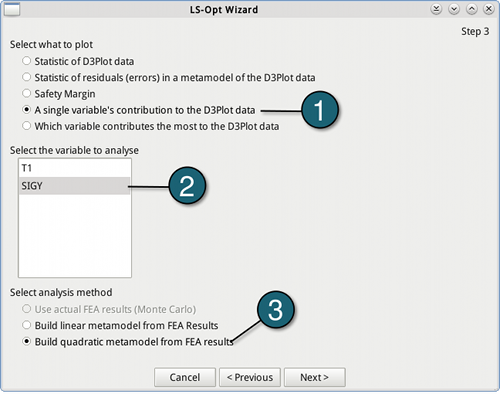Maximize the wizard with up-chevron icon
The height and width of the screenshot is (394, 500).
471,9
